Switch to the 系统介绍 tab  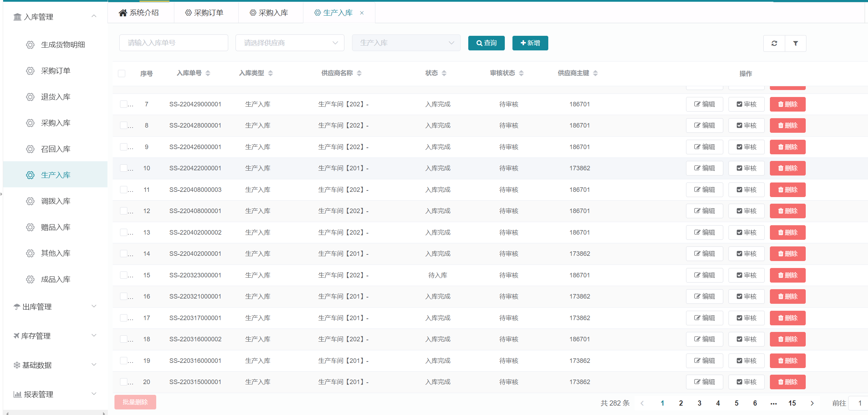[x=141, y=13]
